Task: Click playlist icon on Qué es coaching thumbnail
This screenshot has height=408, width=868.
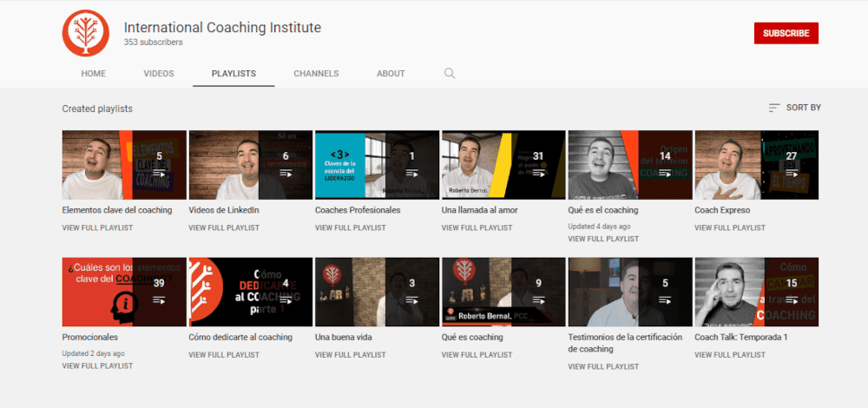Action: (x=539, y=300)
